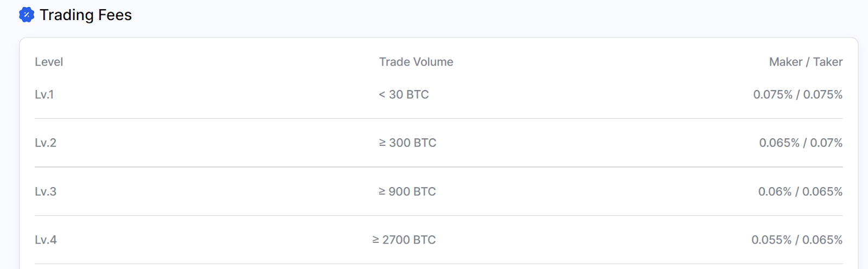Click the word Taker in header

[x=828, y=62]
